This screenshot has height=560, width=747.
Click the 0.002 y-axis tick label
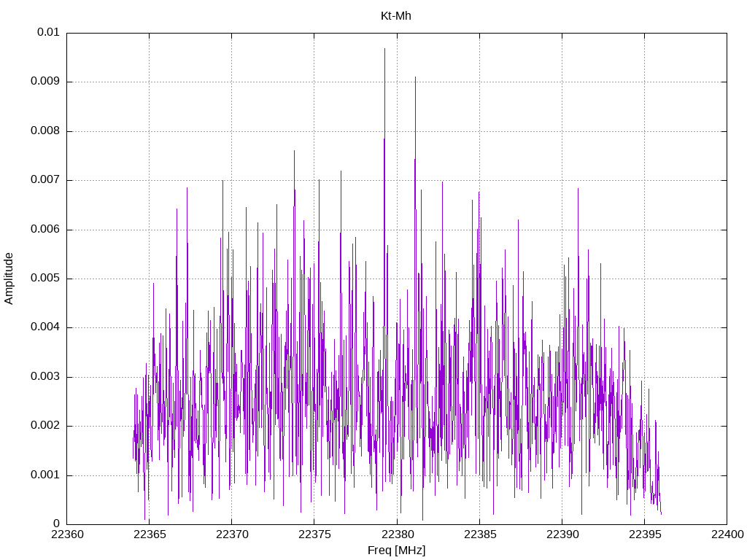coord(45,426)
